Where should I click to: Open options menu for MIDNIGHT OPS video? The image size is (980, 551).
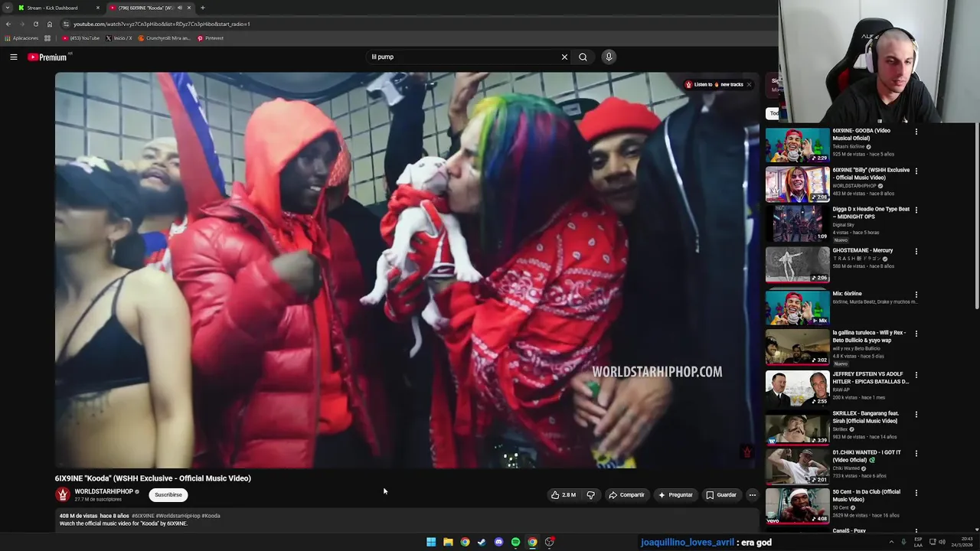tap(916, 210)
